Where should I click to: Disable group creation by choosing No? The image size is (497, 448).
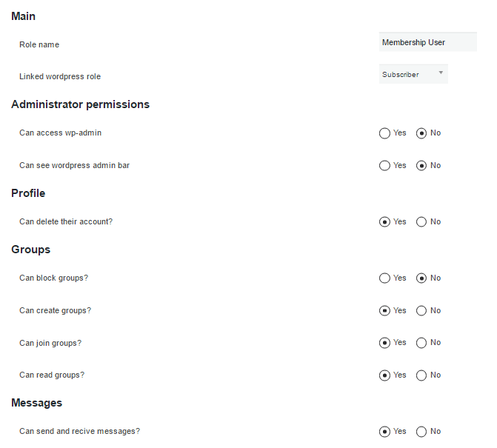click(x=421, y=311)
